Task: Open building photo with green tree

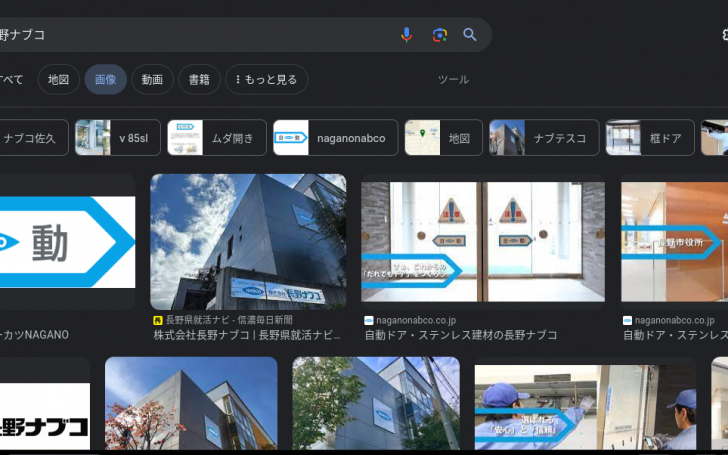Action: click(x=376, y=403)
